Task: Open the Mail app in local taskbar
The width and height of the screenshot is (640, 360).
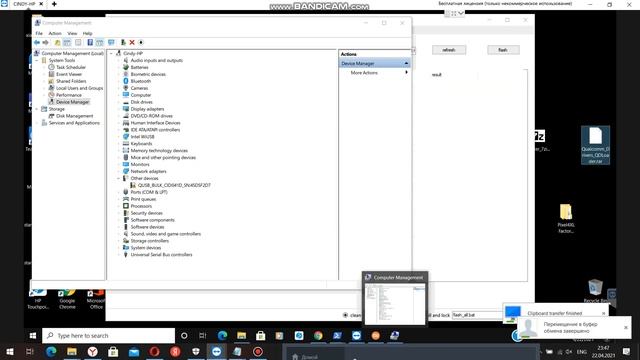Action: [134, 351]
